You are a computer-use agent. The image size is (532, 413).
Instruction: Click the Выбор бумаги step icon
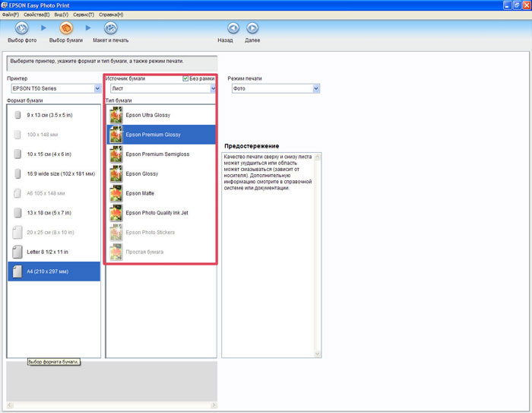(66, 28)
